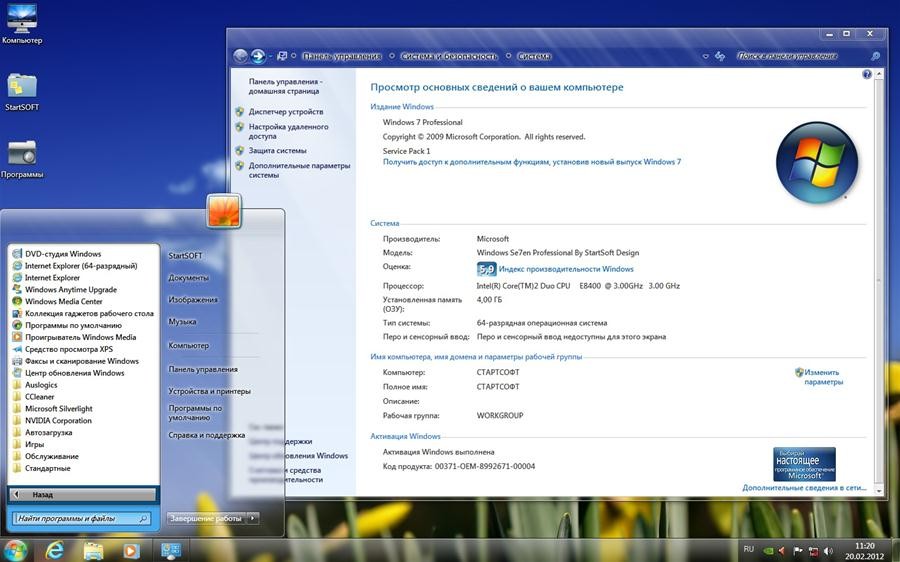900x562 pixels.
Task: Open Справка и поддержка
Action: click(206, 435)
